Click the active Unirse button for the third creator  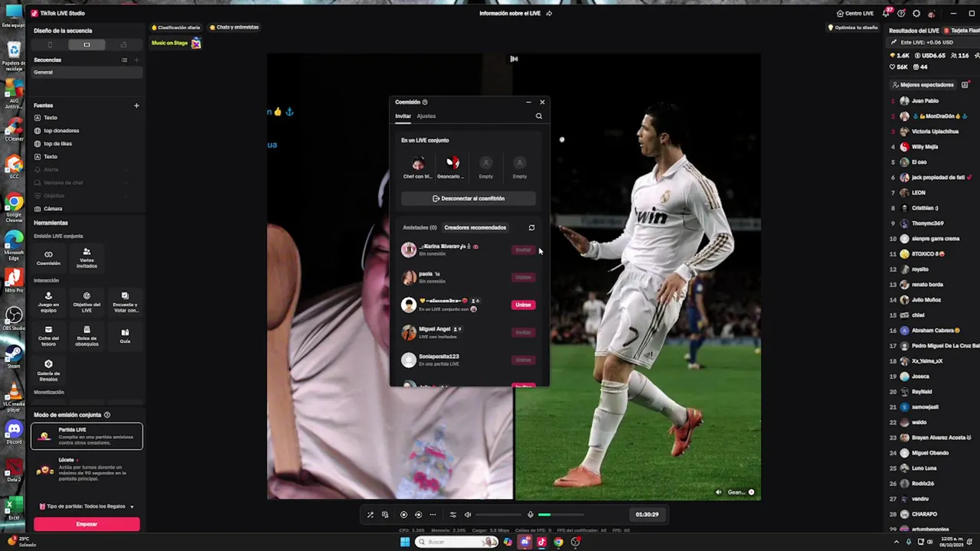[523, 305]
